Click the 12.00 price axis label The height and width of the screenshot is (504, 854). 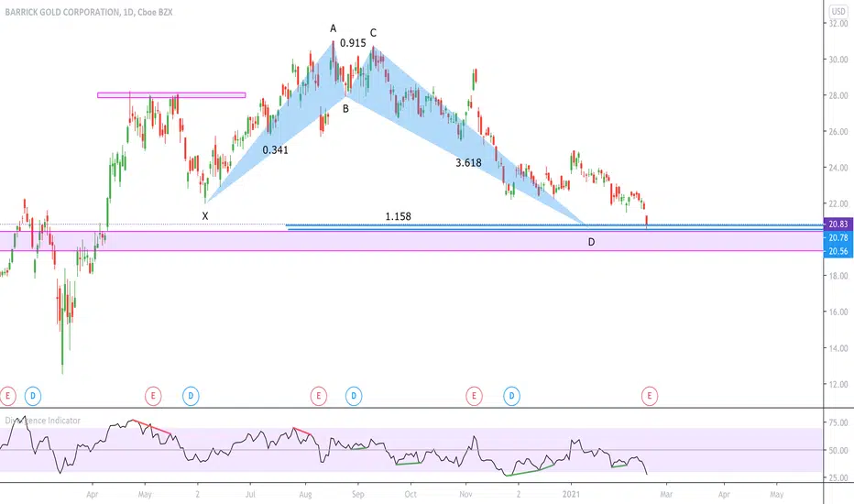(x=838, y=384)
